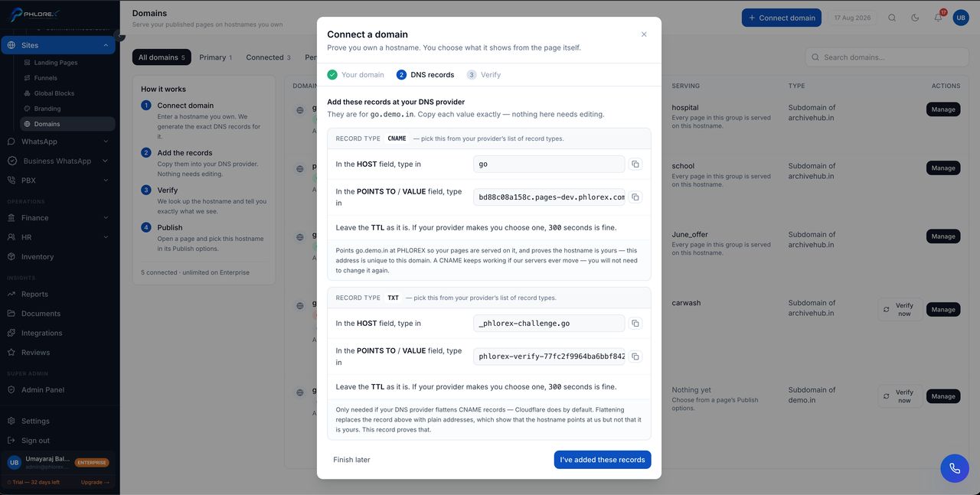Open Reviews section
This screenshot has height=495, width=980.
pos(35,353)
